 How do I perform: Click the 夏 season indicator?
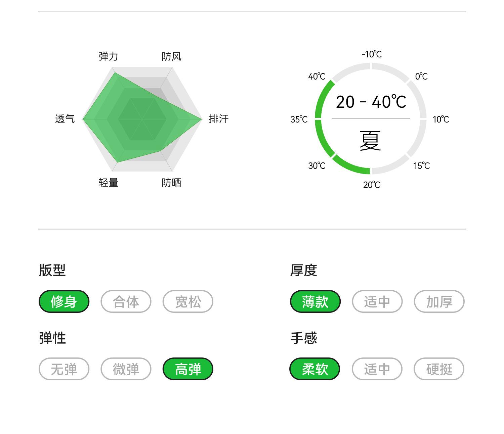click(x=370, y=141)
